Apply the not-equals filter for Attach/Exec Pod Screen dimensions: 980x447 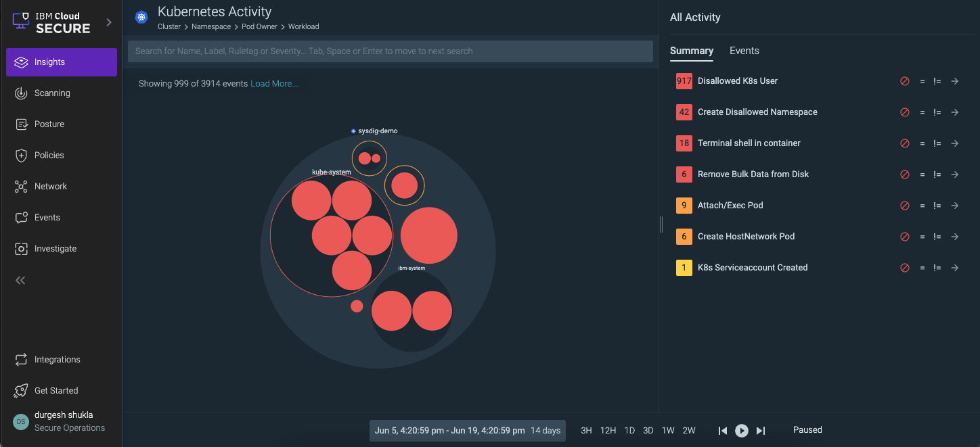pos(937,205)
